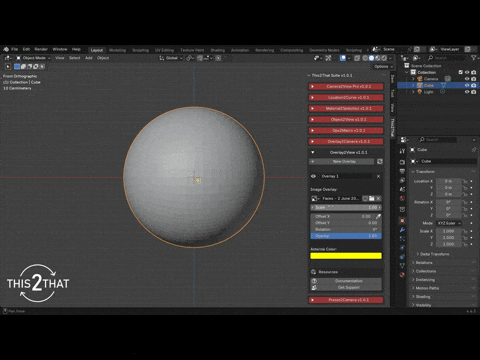Image resolution: width=480 pixels, height=360 pixels.
Task: Expand the Camera2View Pro panel
Action: [x=346, y=87]
